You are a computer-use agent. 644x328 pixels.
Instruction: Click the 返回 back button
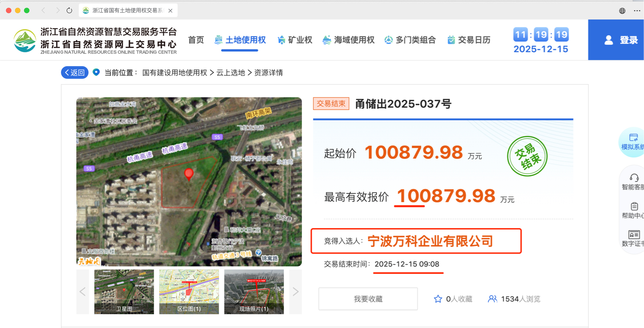pyautogui.click(x=75, y=73)
